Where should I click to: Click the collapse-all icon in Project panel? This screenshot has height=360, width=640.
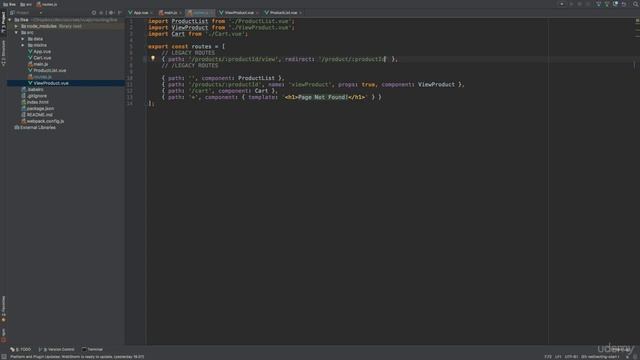pos(102,13)
